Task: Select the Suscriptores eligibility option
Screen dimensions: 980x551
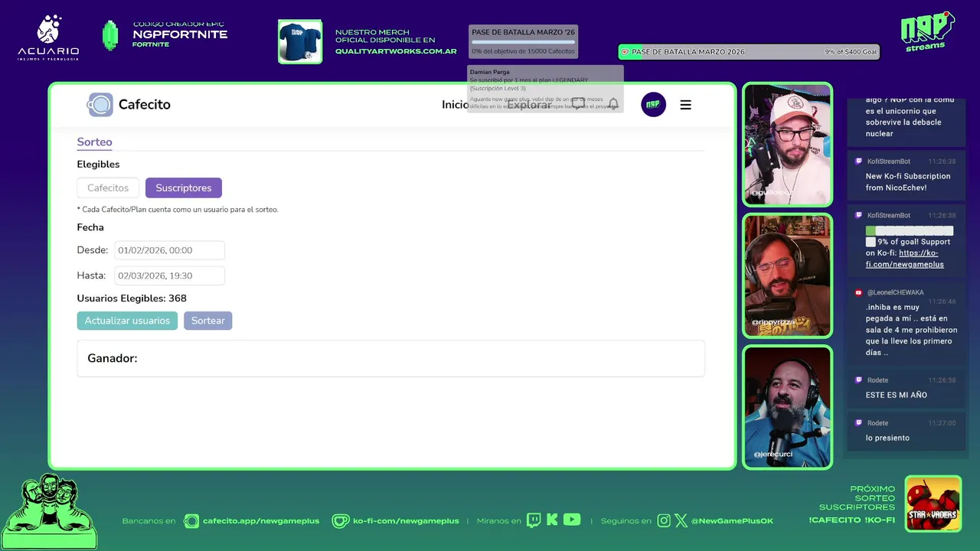Action: pos(184,187)
